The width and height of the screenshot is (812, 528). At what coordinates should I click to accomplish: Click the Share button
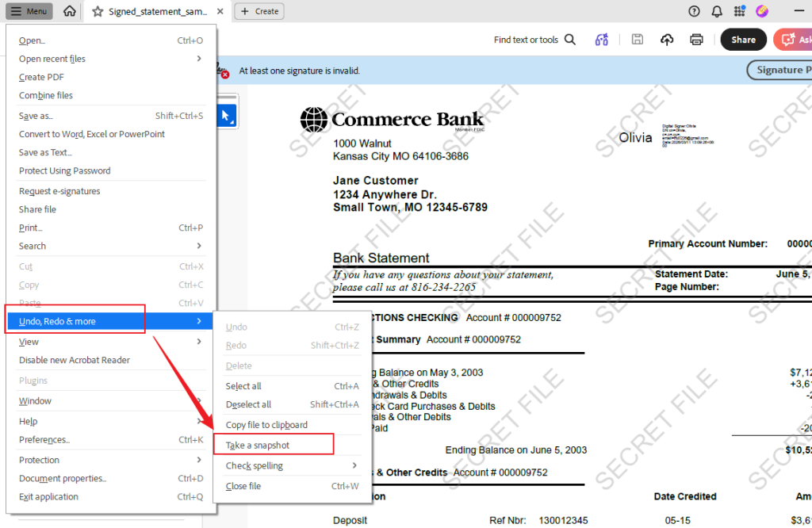743,40
